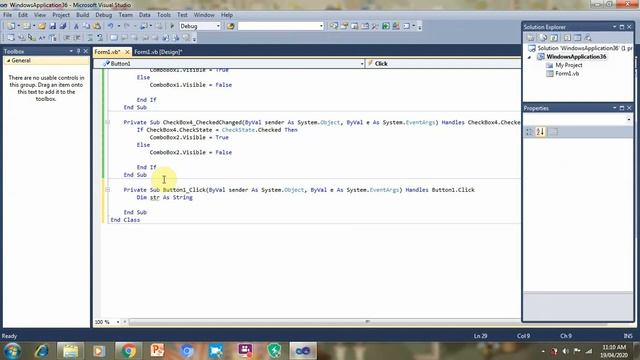The width and height of the screenshot is (640, 360).
Task: Open the Button1 class name dropdown
Action: (x=362, y=64)
